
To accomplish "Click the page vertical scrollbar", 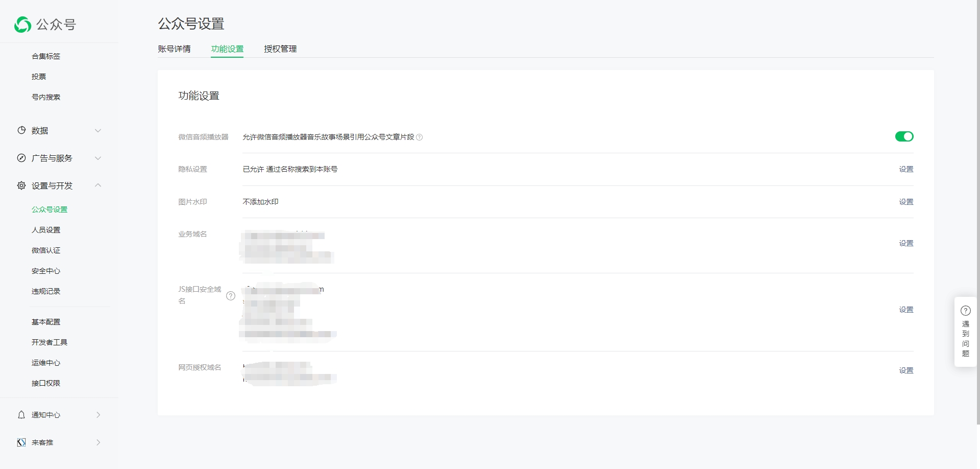I will pos(977,204).
